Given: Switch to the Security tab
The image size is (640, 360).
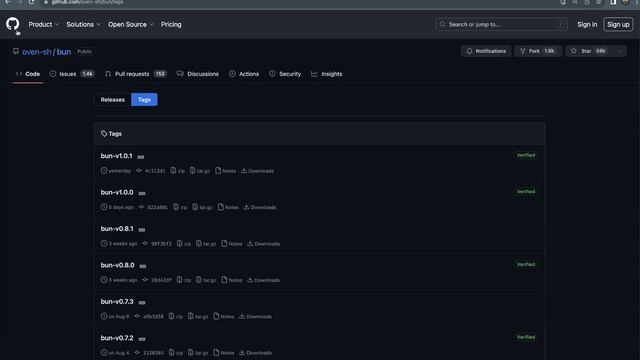Looking at the screenshot, I should click(x=285, y=74).
